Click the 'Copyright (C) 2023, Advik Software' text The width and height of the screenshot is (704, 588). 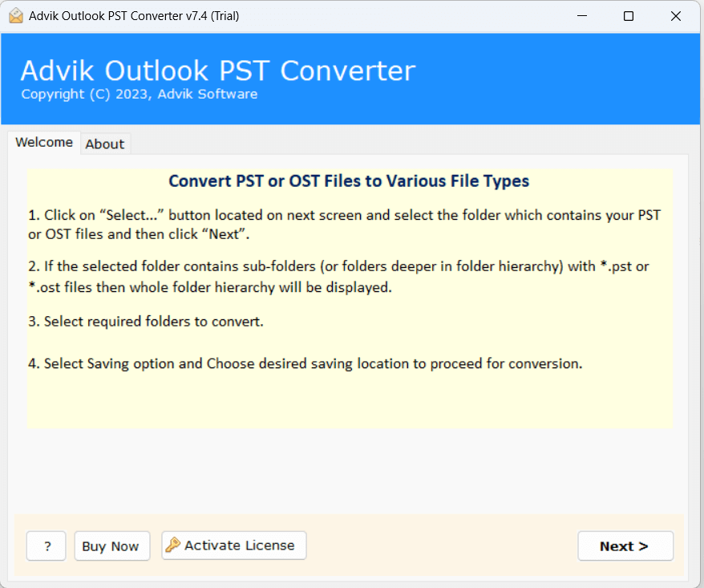140,95
